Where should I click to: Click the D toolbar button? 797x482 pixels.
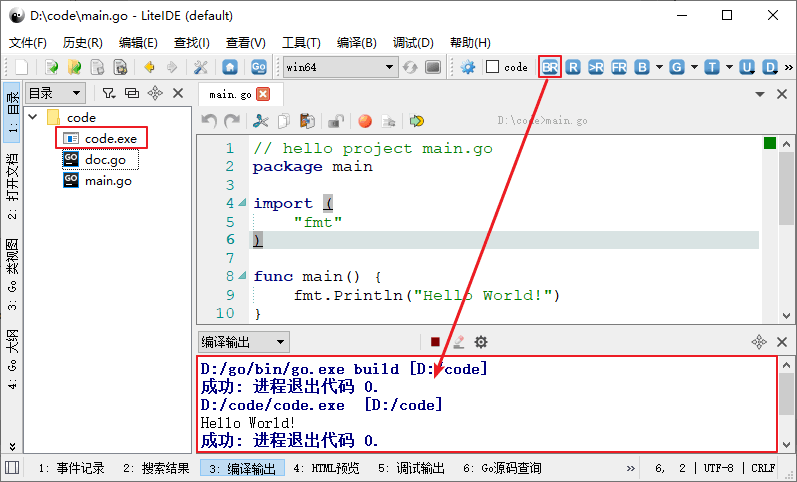[x=770, y=67]
